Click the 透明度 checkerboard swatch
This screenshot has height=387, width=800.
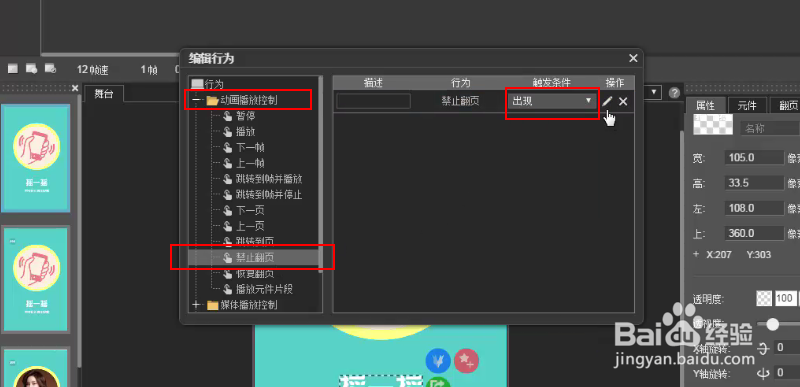click(x=764, y=298)
